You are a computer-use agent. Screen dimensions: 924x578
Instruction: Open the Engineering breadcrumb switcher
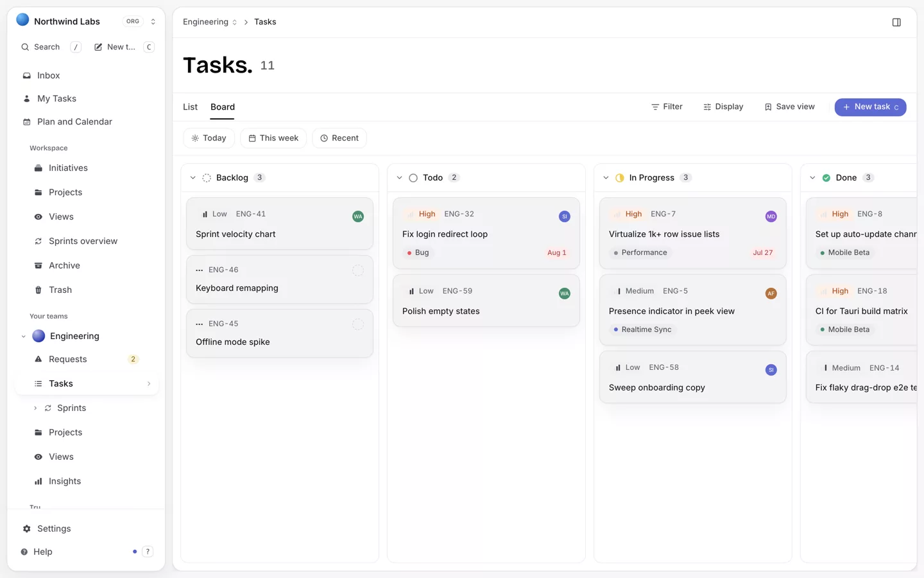point(235,22)
